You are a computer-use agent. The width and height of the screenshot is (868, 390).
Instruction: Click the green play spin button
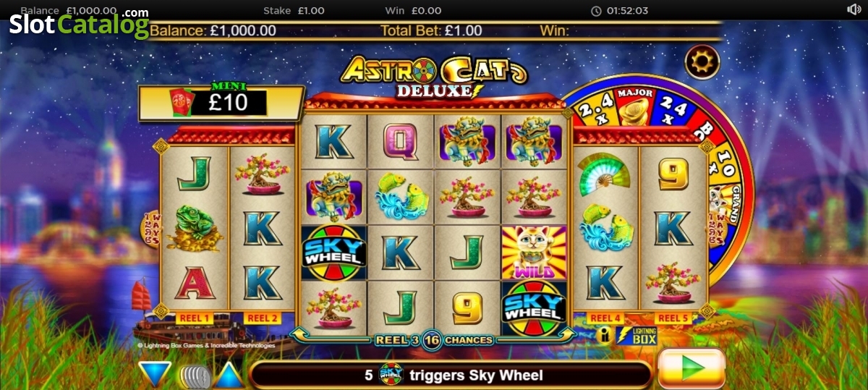click(692, 368)
